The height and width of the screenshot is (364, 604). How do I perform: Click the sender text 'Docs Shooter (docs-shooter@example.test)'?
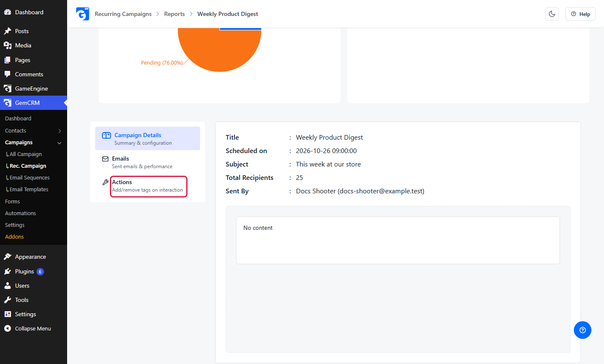point(360,191)
